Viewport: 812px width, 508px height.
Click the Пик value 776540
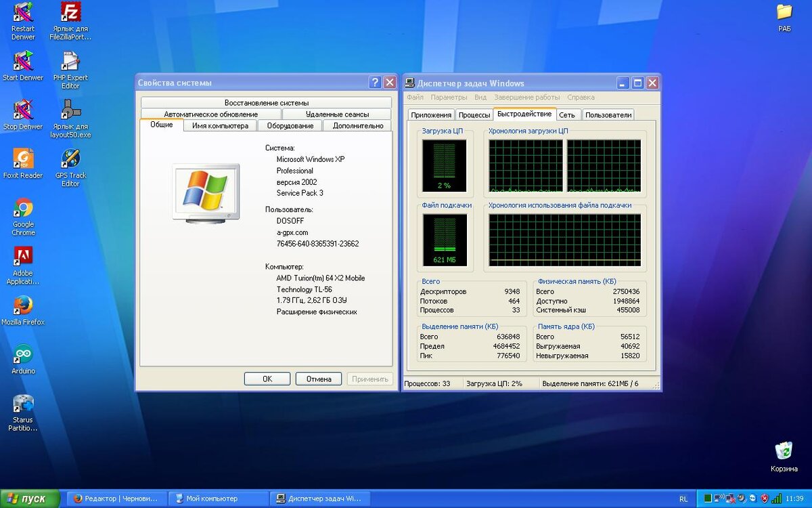tap(508, 356)
